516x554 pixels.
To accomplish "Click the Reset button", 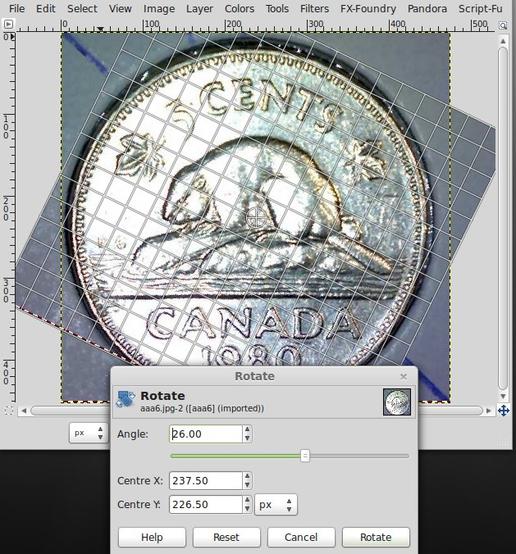I will click(227, 537).
